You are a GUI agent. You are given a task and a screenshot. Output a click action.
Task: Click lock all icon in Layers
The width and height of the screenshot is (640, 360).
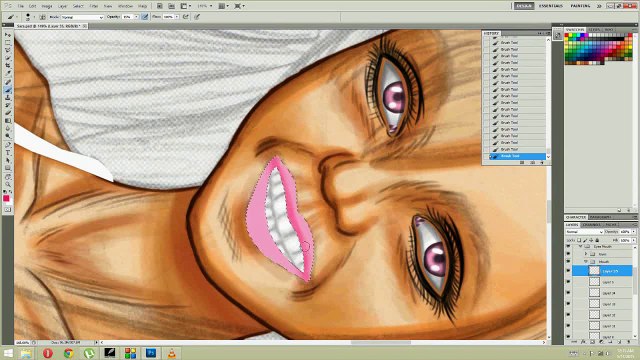point(597,240)
